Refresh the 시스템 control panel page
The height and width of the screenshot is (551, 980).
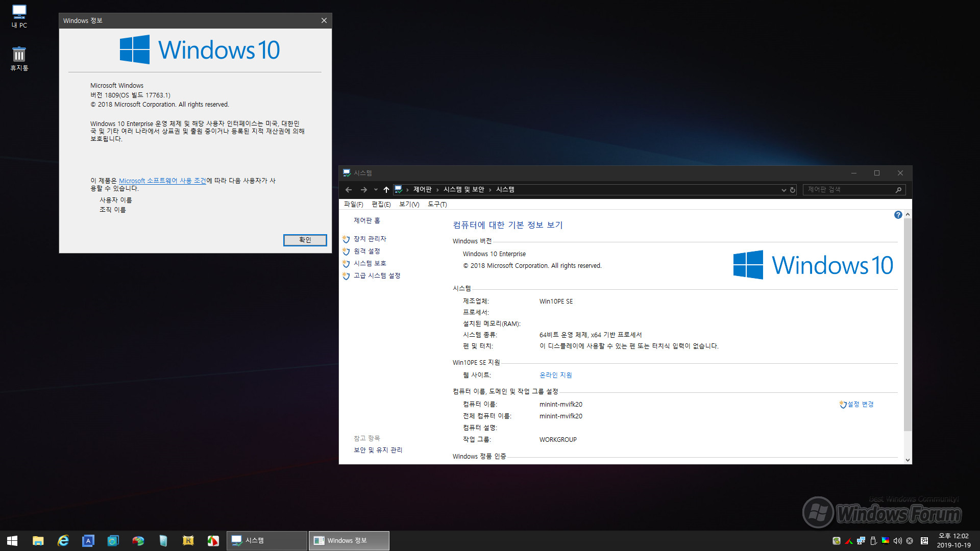pyautogui.click(x=793, y=190)
